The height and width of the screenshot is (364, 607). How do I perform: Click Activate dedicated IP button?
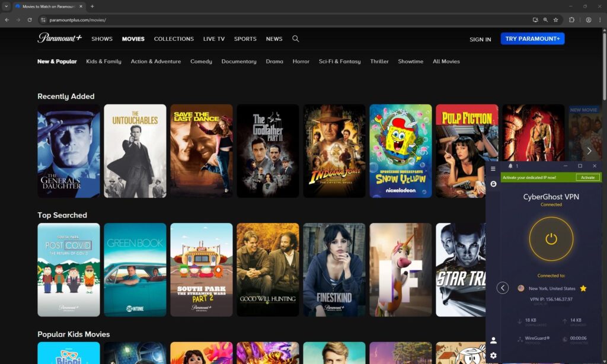[587, 177]
